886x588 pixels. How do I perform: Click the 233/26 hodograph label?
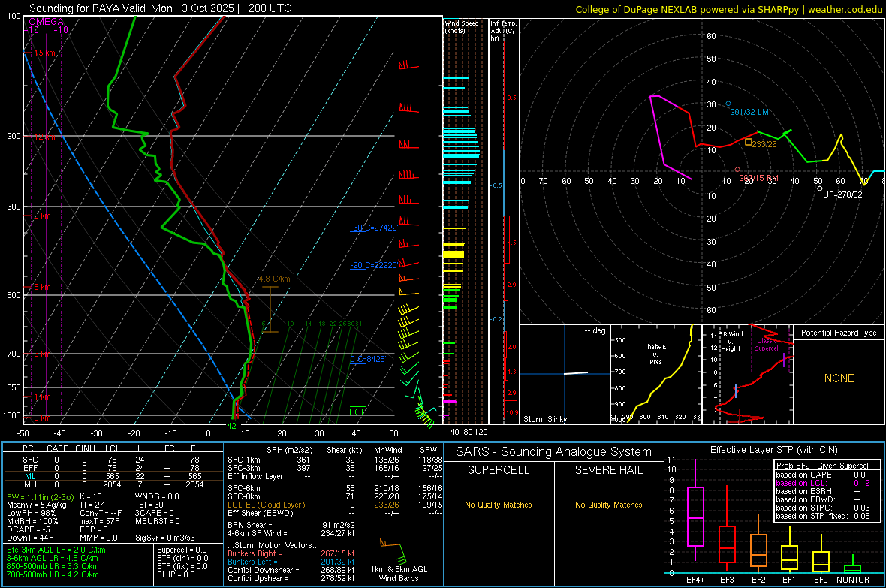click(x=764, y=144)
